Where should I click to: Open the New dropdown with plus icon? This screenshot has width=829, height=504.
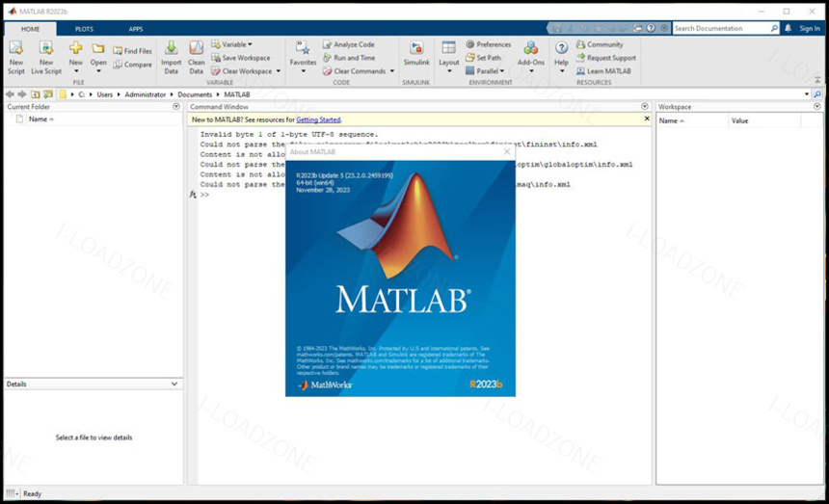[75, 58]
